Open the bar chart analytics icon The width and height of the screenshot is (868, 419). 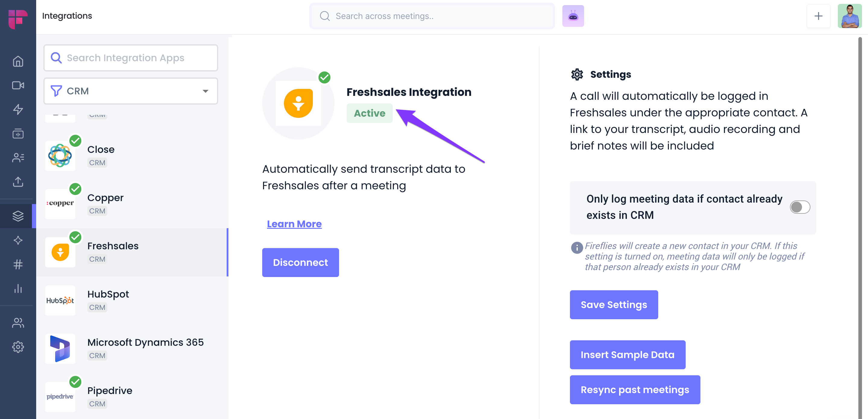coord(18,288)
